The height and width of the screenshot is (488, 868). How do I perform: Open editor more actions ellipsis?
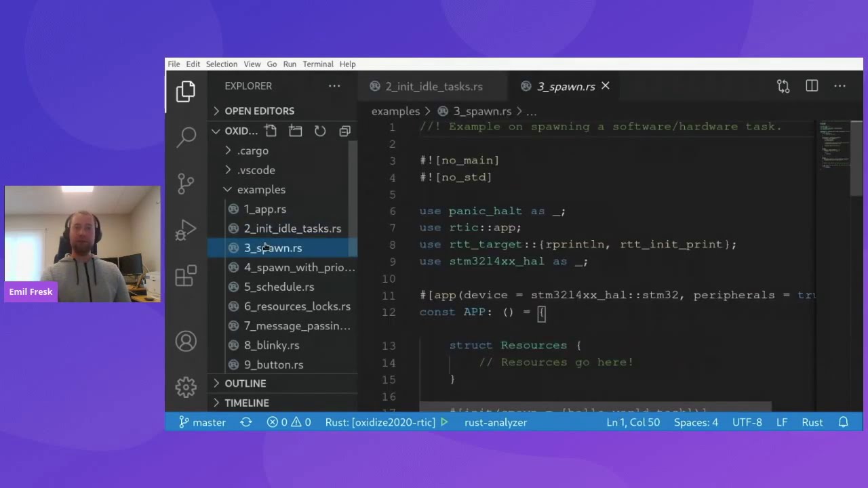click(840, 86)
